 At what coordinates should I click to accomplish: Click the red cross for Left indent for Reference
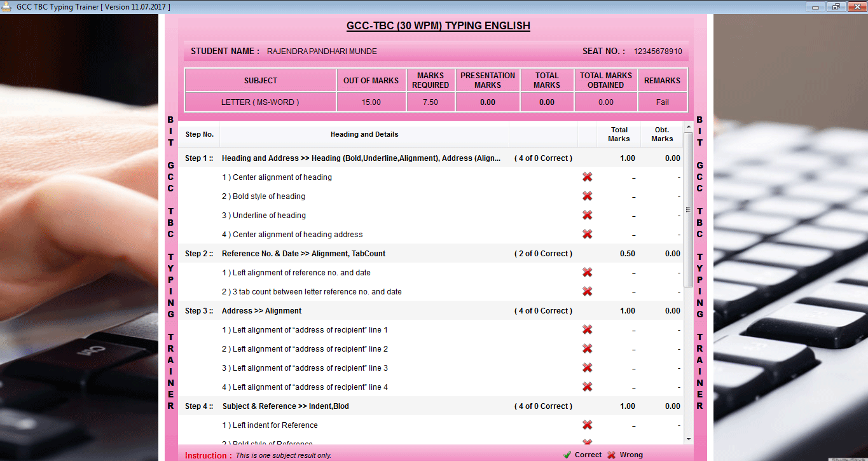tap(587, 425)
